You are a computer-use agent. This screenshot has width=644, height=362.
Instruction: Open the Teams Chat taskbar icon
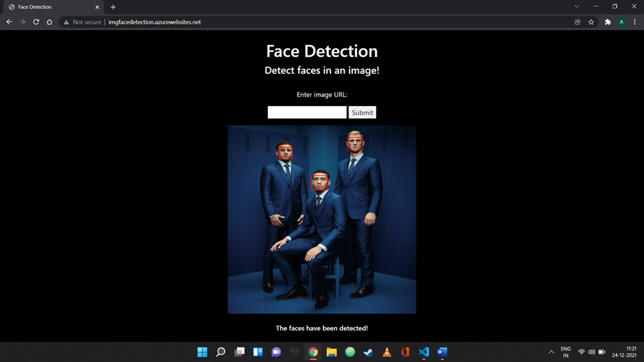pos(276,352)
